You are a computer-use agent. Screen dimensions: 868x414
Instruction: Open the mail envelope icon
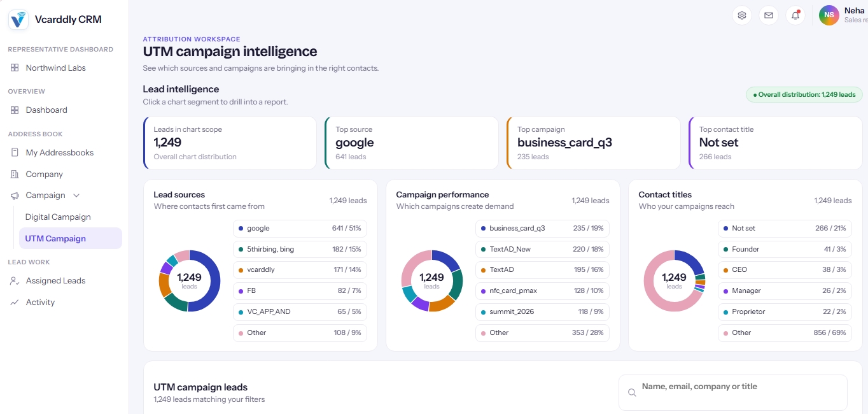click(x=769, y=15)
